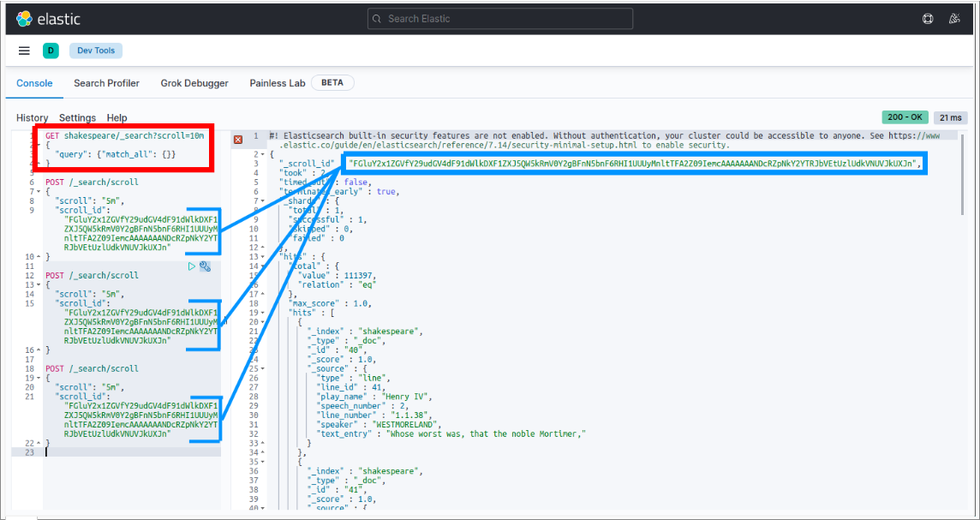Focus the Search Elastic field
Image resolution: width=980 pixels, height=520 pixels.
coord(500,19)
